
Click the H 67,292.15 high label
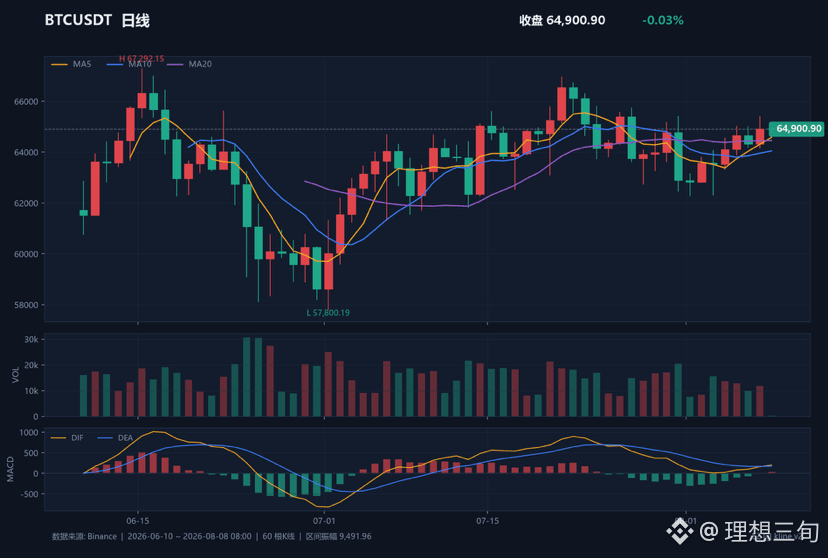pyautogui.click(x=142, y=59)
